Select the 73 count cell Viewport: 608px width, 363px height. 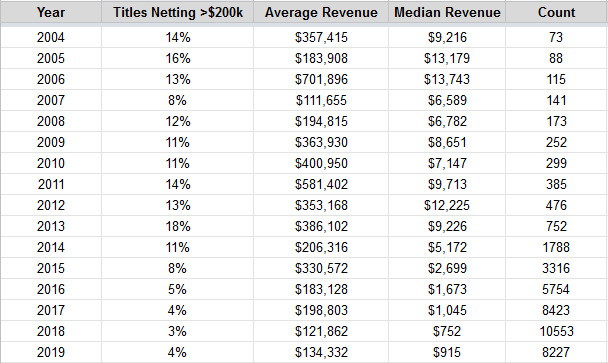(556, 37)
